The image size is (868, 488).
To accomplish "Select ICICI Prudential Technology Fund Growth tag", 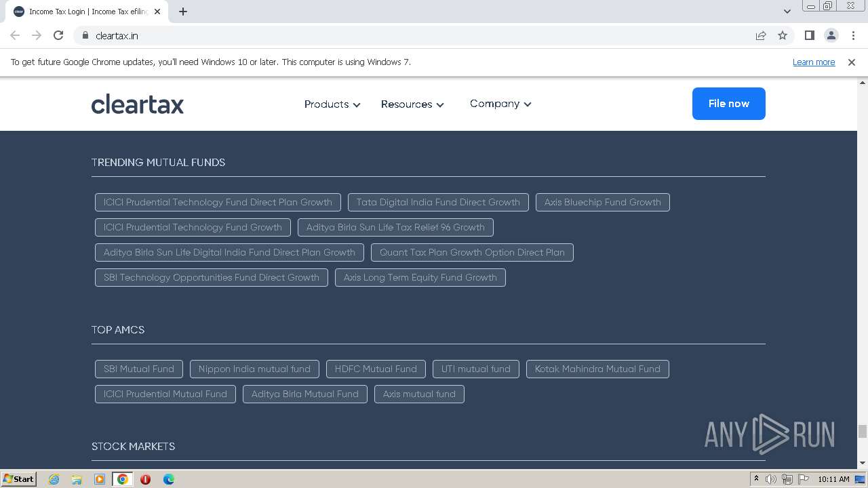I will (193, 227).
